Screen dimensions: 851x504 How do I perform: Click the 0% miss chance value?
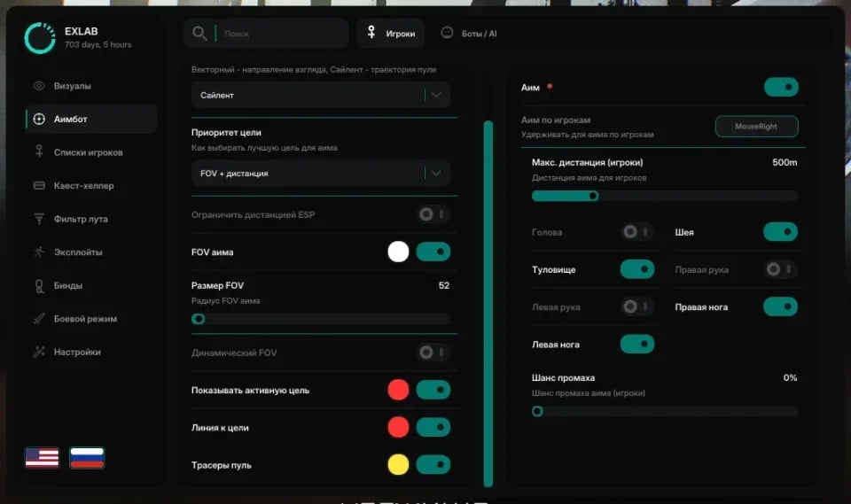coord(790,377)
